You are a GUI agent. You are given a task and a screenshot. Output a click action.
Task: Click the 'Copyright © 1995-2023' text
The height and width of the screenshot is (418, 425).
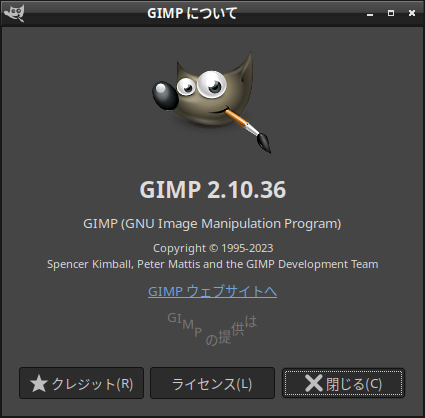point(213,248)
